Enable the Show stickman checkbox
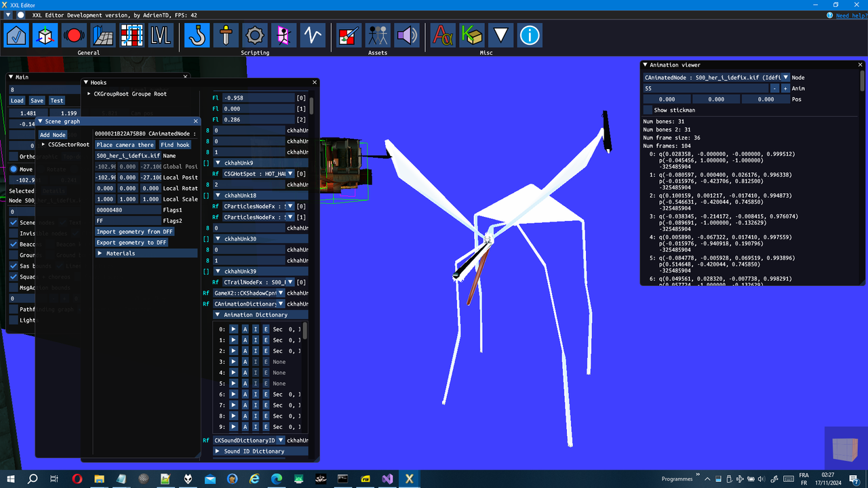The width and height of the screenshot is (868, 488). (648, 110)
